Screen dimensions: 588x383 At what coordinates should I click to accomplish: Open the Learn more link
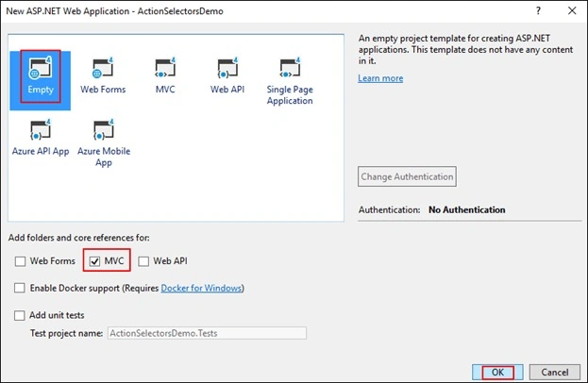click(x=380, y=78)
